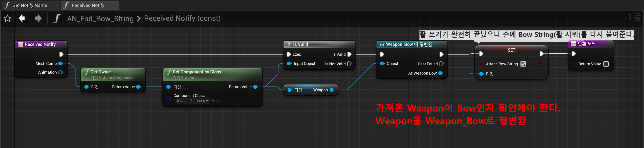
Task: Click the AN_End_Bow_String breadcrumb
Action: tap(100, 19)
